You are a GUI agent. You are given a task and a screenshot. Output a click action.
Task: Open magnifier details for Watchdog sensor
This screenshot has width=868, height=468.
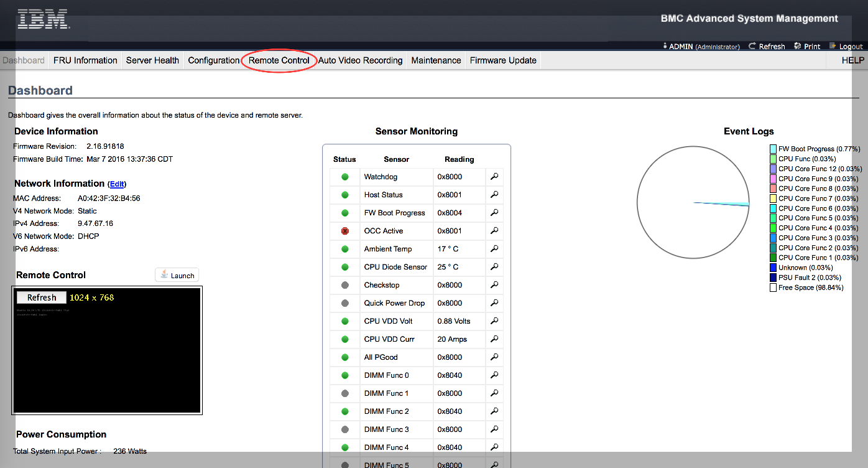click(494, 177)
